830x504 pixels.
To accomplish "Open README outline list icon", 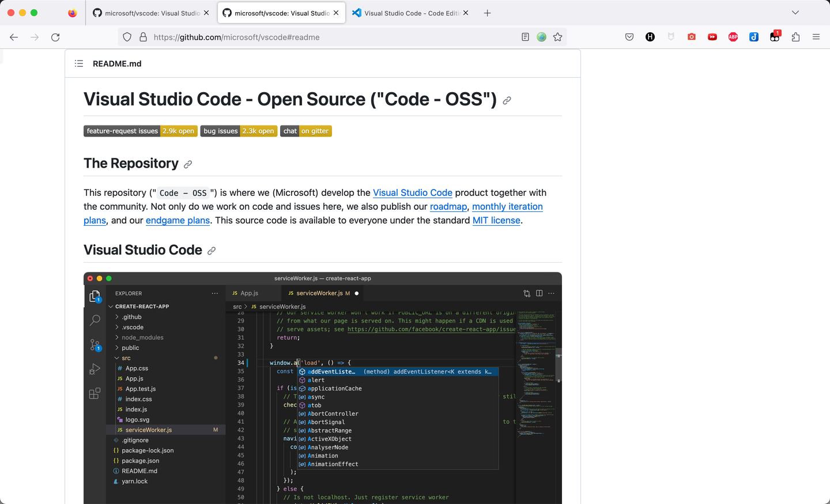I will [79, 63].
